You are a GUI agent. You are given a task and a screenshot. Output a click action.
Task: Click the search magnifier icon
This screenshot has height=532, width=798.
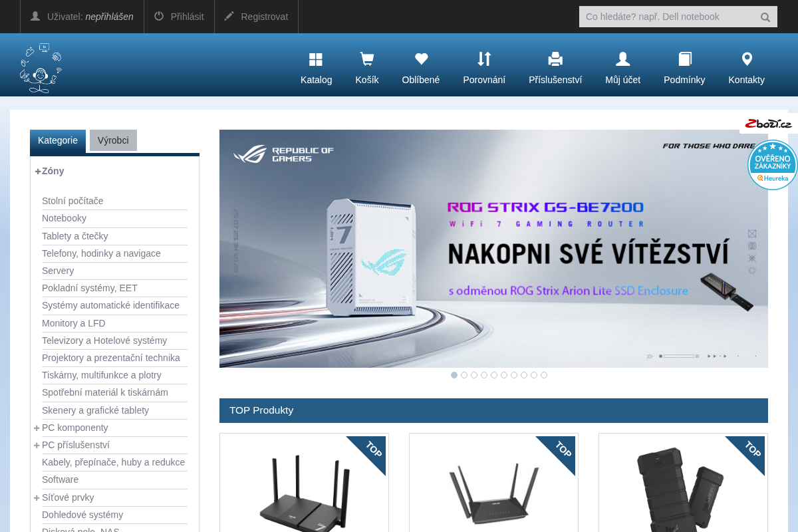[x=765, y=17]
